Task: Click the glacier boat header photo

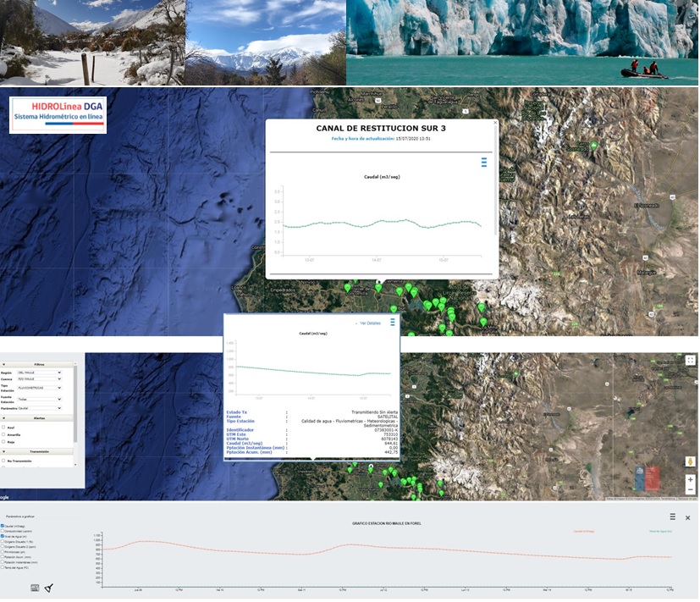Action: click(x=522, y=42)
